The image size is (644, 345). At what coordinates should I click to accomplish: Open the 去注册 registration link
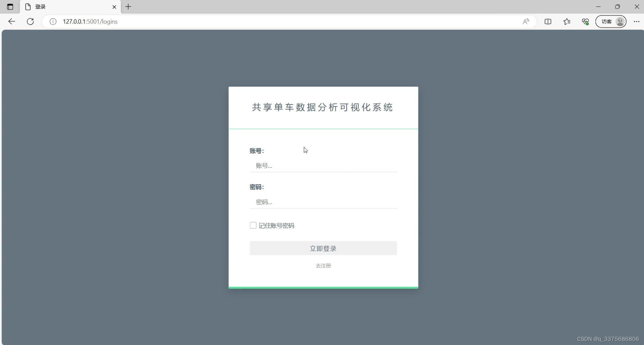[323, 265]
